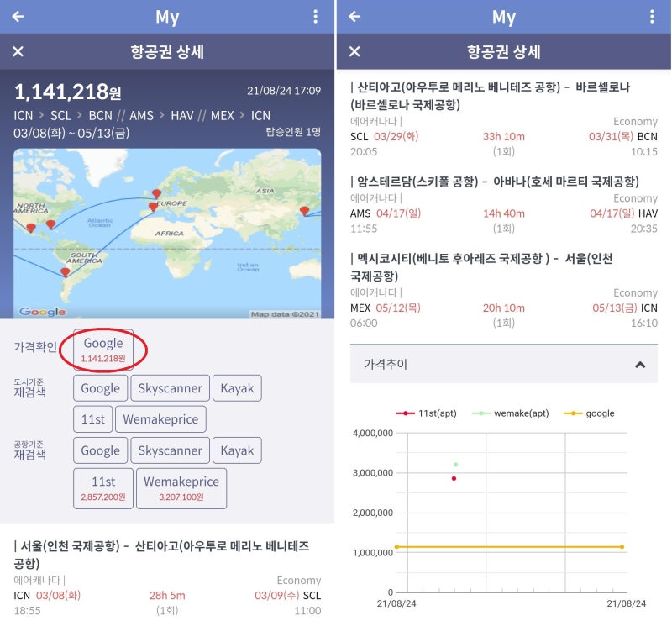Open the three-dot menu in the left header
The width and height of the screenshot is (672, 621).
coord(316,17)
